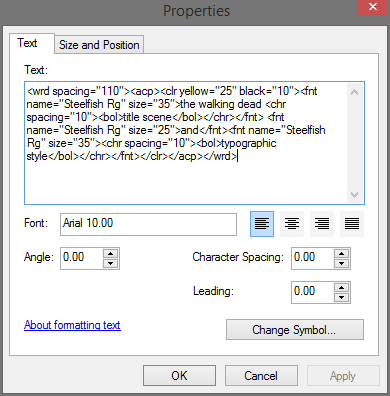Open the Size and Position tab
Image resolution: width=390 pixels, height=396 pixels.
[x=99, y=45]
